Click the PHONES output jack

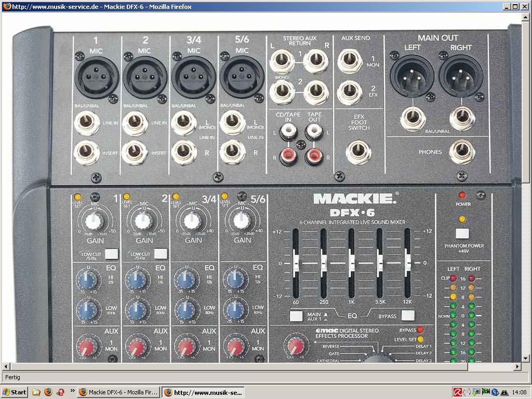point(462,152)
